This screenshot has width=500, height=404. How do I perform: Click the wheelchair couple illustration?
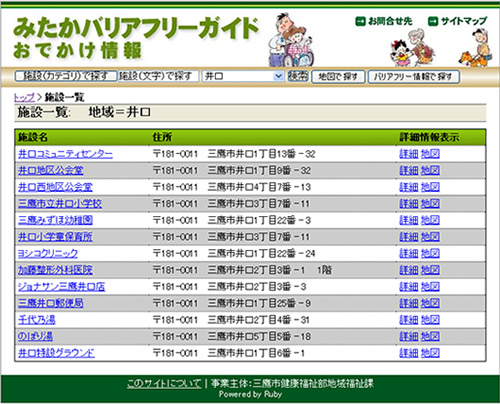pyautogui.click(x=291, y=40)
